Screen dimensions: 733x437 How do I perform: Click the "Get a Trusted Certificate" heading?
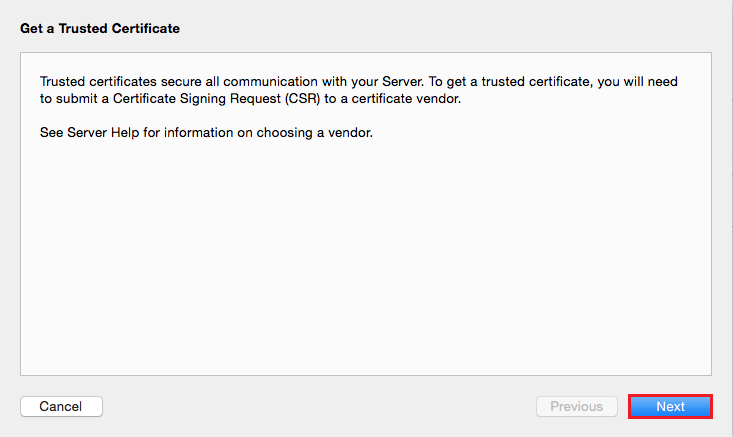click(x=100, y=29)
